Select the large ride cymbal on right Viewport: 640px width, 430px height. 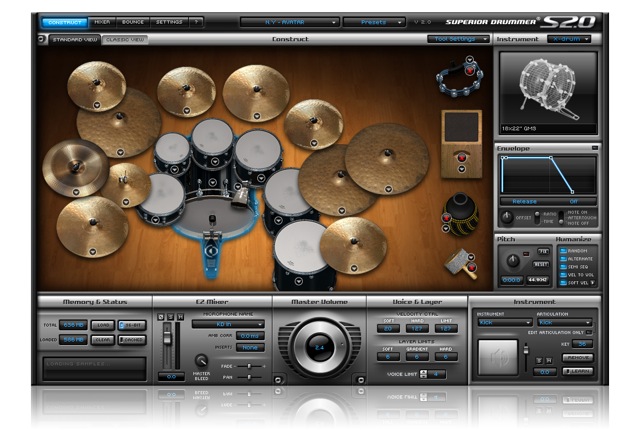(387, 158)
